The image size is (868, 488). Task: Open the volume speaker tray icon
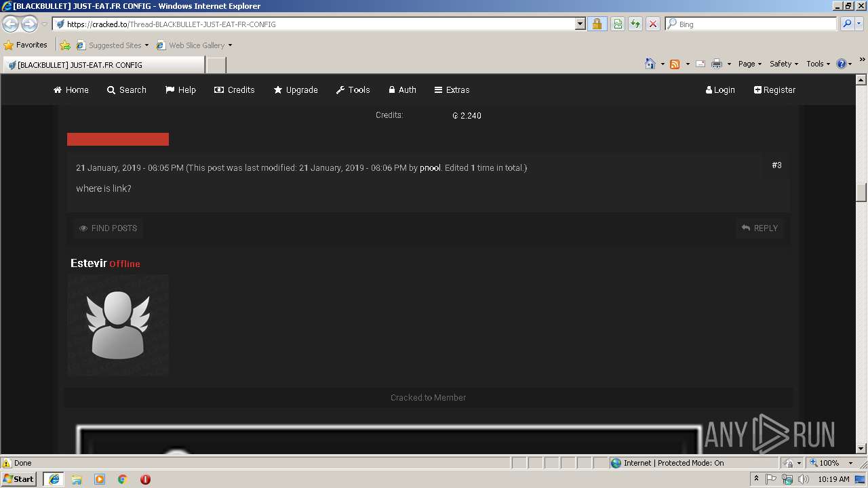(804, 479)
